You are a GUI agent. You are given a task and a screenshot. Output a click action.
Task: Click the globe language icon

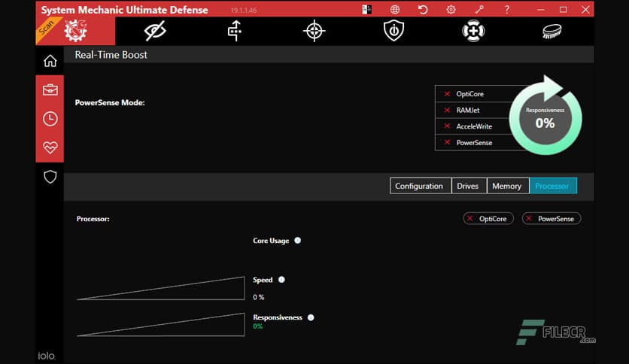(x=395, y=9)
